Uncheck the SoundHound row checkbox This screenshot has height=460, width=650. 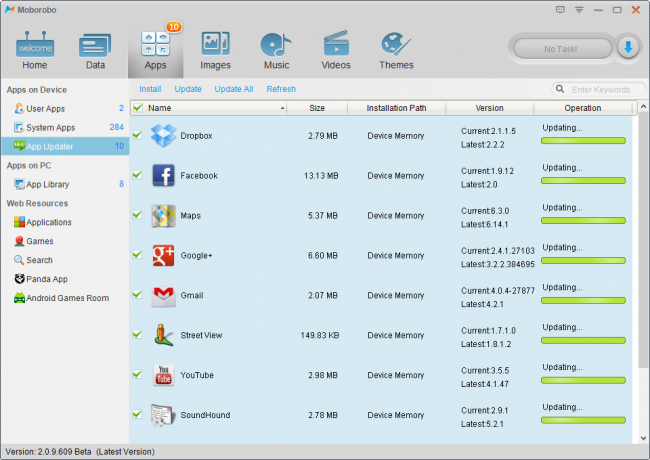point(137,414)
